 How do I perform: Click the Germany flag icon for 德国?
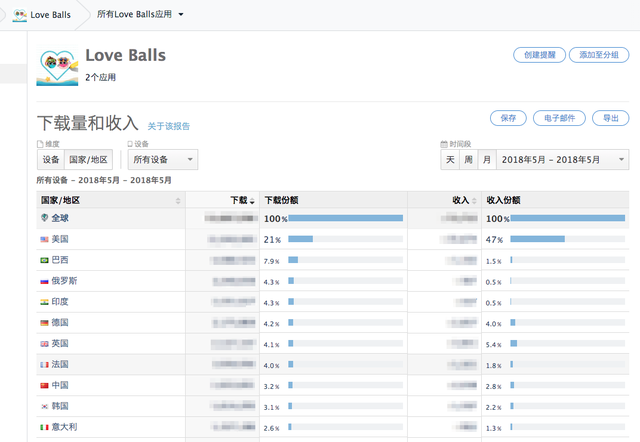point(44,323)
